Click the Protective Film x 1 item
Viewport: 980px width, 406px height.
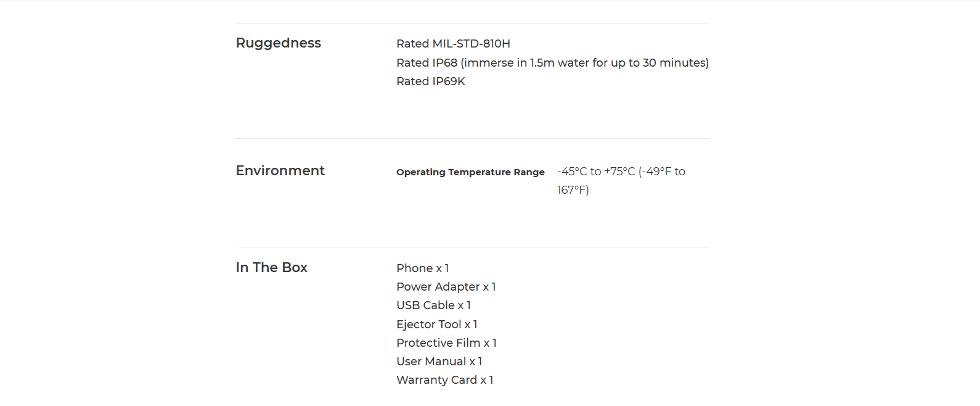(446, 343)
